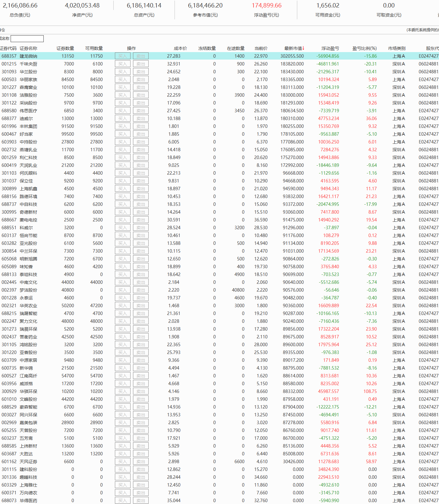Sort by 证券数量 column header
Viewport: 439px width, 504px height.
(65, 48)
